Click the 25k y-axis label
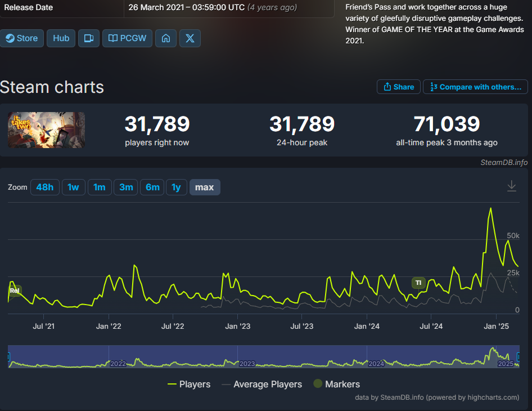Viewport: 532px width, 411px height. (513, 272)
